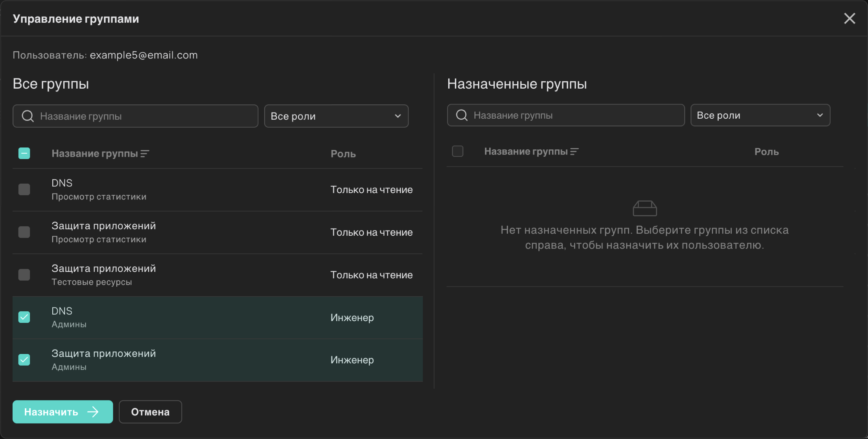868x439 pixels.
Task: Click Назначенные группы heading
Action: tap(517, 84)
